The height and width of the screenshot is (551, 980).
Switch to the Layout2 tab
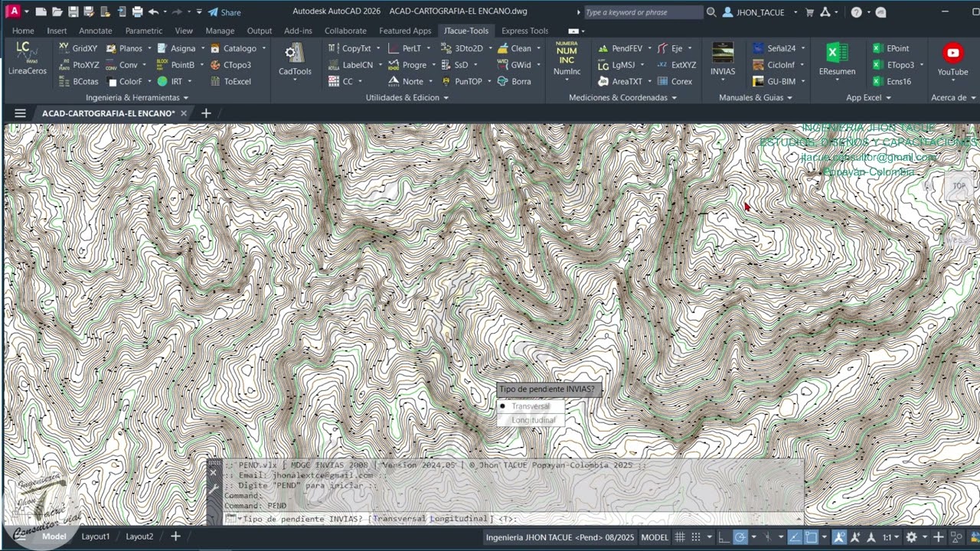[139, 536]
